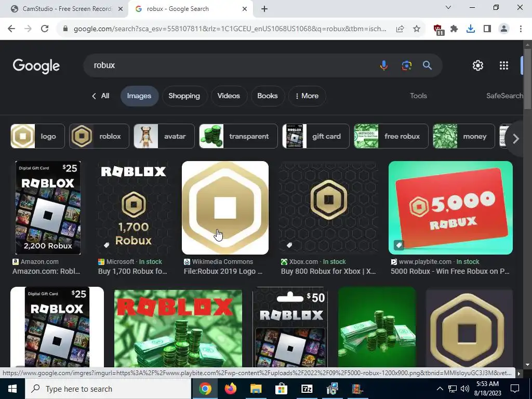Click the browser back arrow

11,29
